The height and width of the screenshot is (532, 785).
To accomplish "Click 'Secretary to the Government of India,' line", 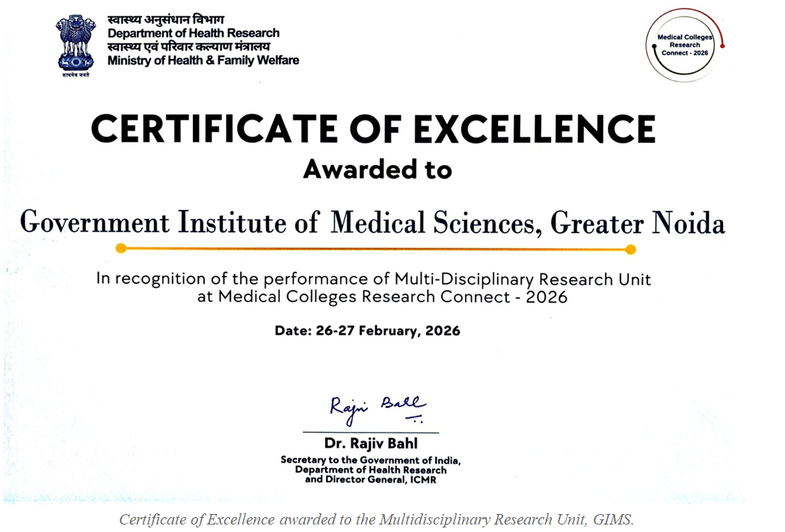I will [x=371, y=460].
